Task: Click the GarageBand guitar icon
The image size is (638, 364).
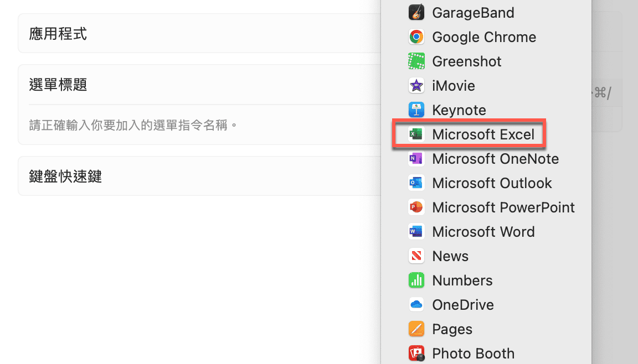Action: 416,13
